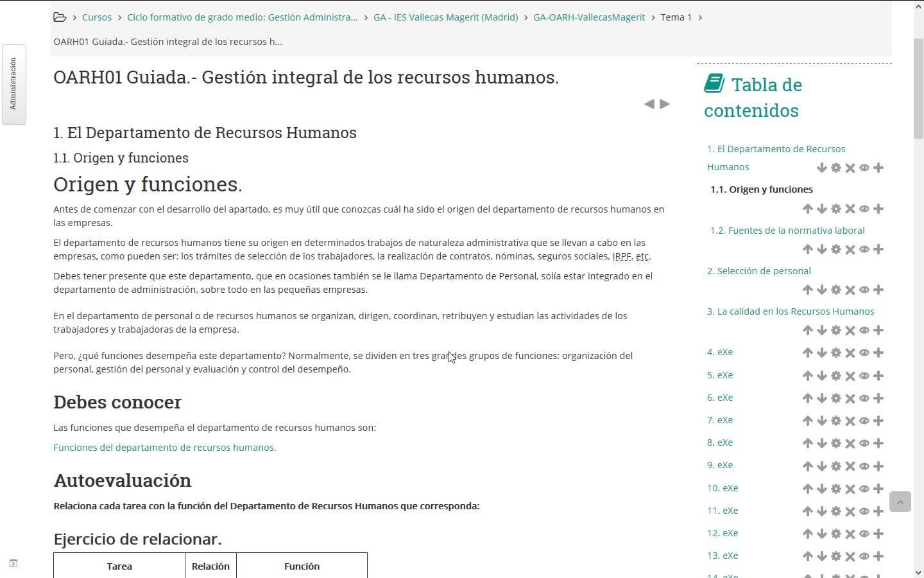This screenshot has height=578, width=924.
Task: Click the vertical page scrollbar
Action: pos(918,289)
